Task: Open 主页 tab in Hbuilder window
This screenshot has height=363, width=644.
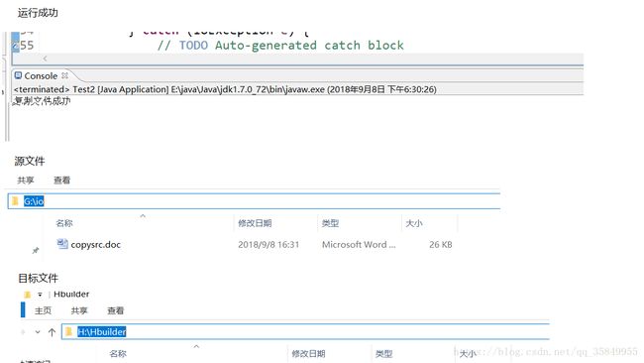Action: [44, 310]
